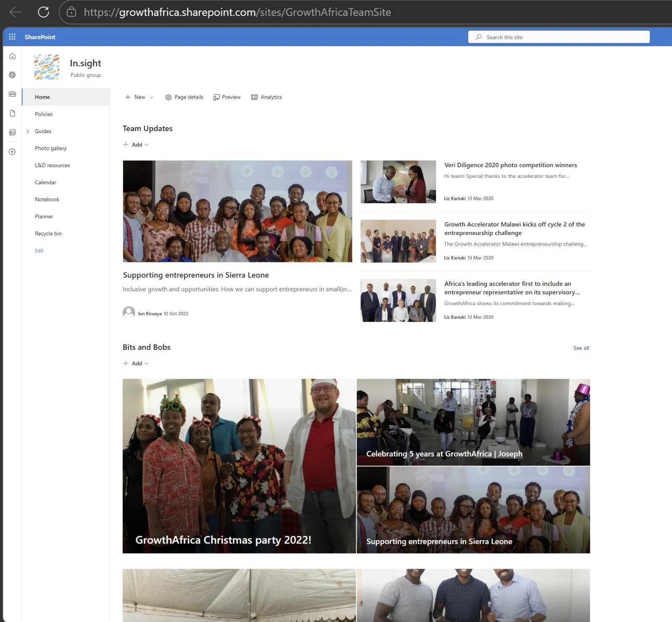Click the 'Team Updates' section heading
Image resolution: width=672 pixels, height=622 pixels.
[x=147, y=128]
